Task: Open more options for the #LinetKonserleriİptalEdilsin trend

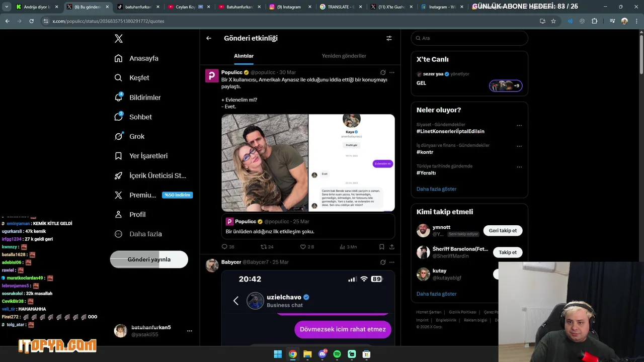Action: [519, 126]
